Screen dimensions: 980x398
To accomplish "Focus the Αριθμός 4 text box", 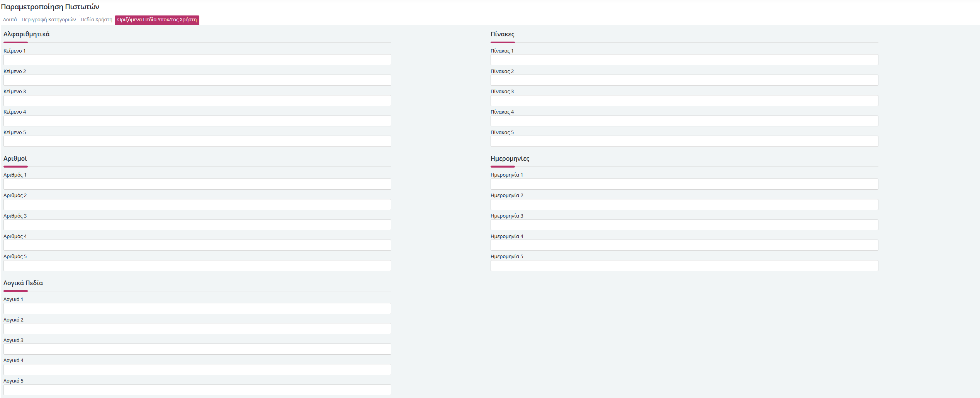I will 197,245.
